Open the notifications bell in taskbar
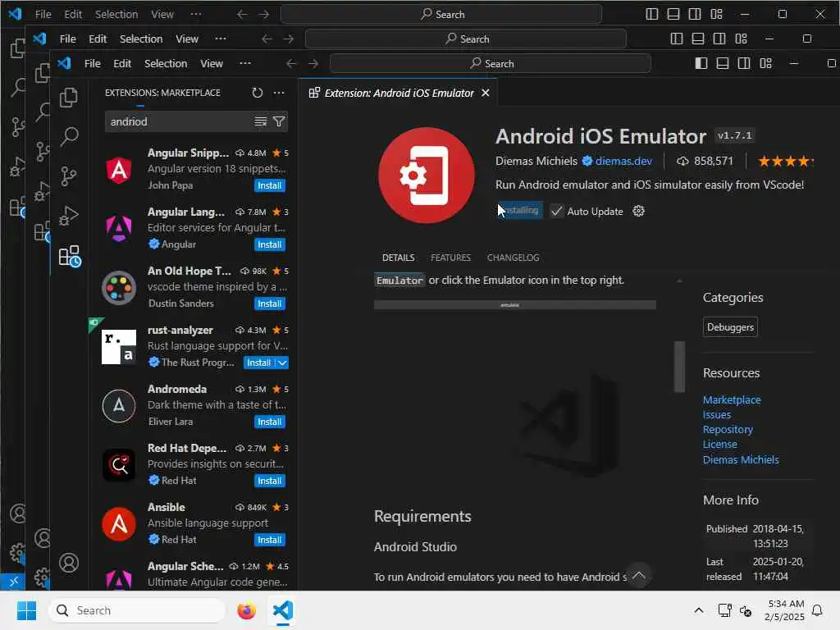The width and height of the screenshot is (840, 630). (x=817, y=610)
